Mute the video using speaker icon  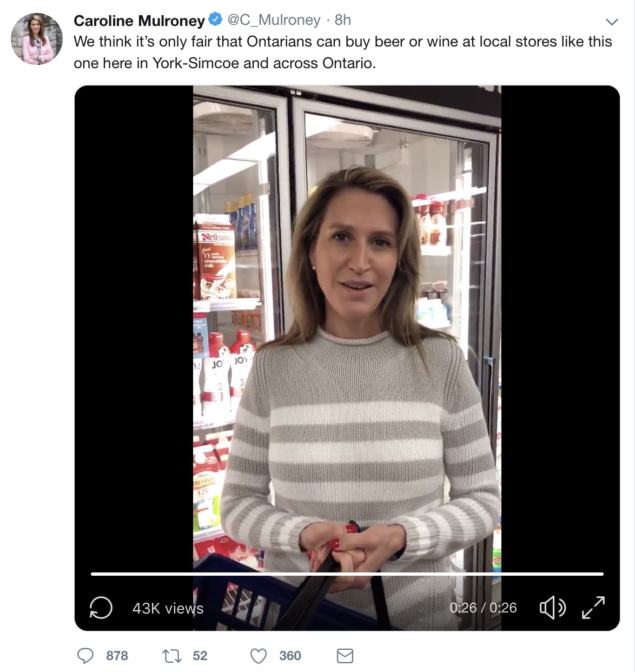coord(552,608)
